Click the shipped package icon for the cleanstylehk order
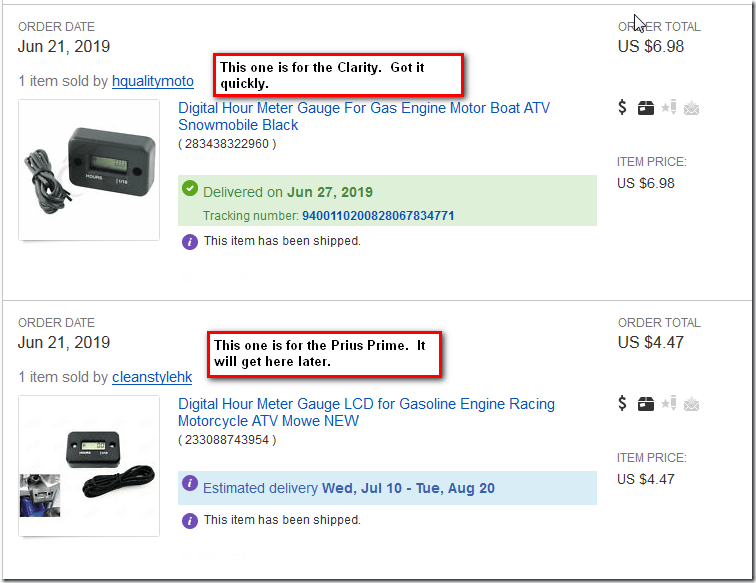This screenshot has width=756, height=583. coord(646,404)
